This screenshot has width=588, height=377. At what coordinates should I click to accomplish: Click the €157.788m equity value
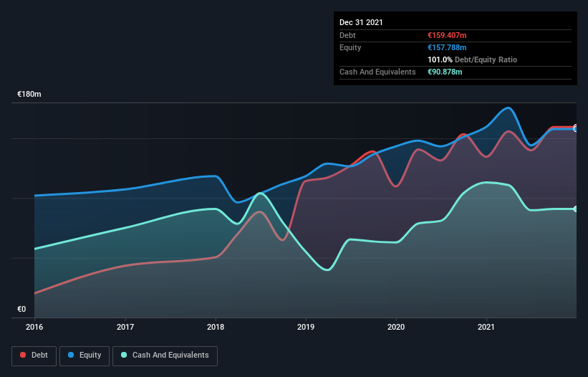[x=447, y=47]
